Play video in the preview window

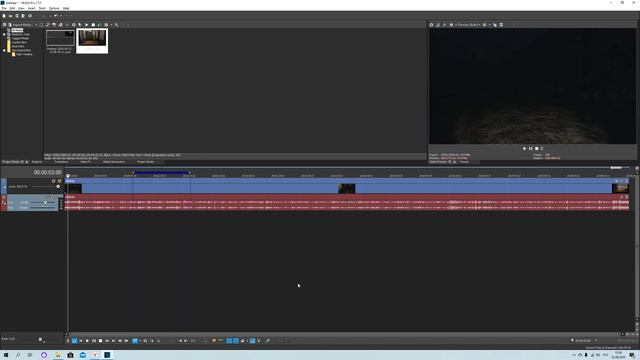[524, 149]
